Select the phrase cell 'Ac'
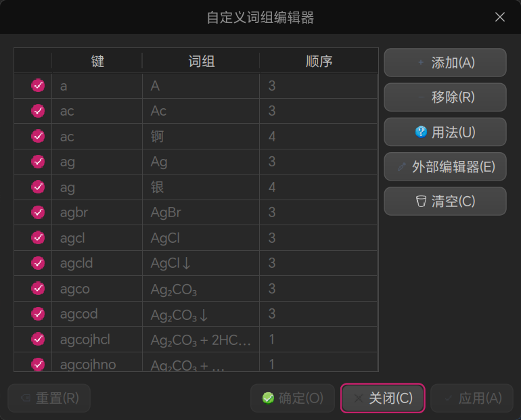521x420 pixels. 201,111
